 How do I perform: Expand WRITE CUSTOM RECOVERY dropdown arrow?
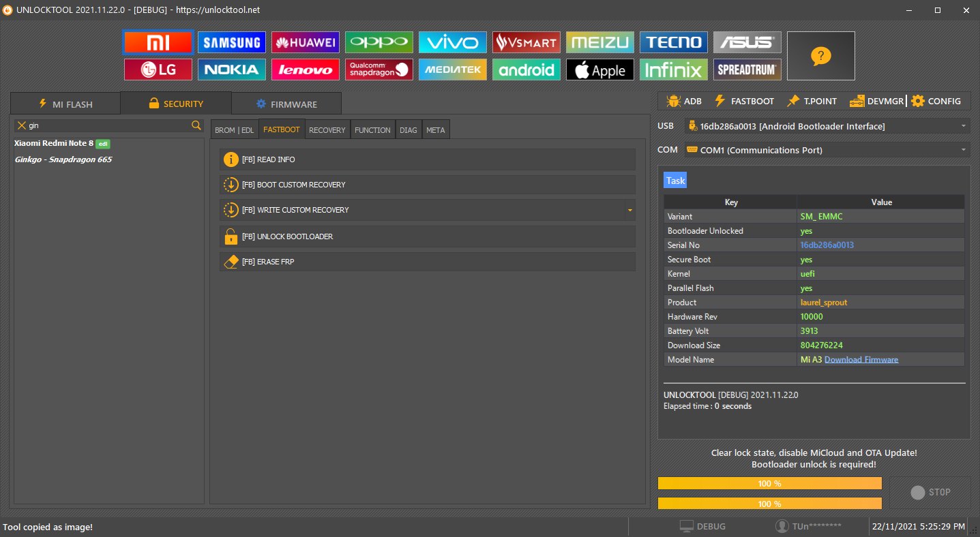coord(630,210)
